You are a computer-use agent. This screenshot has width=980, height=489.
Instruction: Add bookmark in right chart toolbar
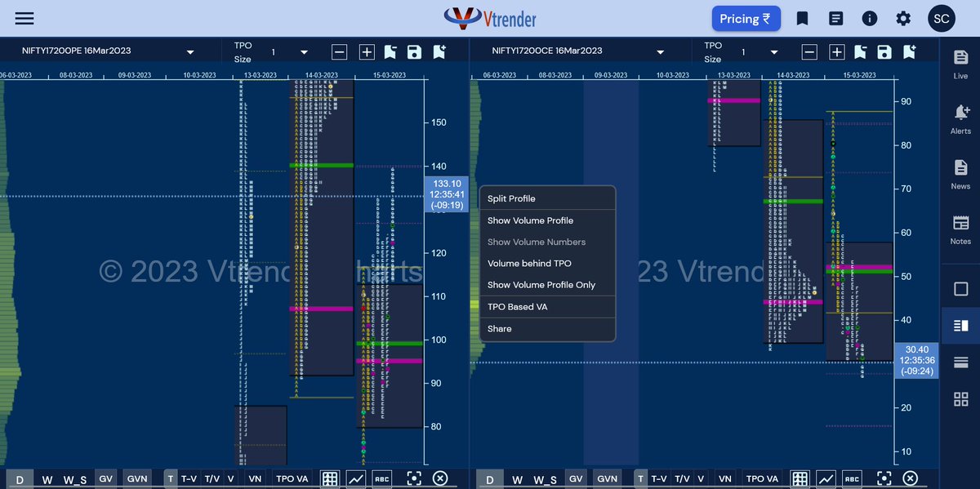909,52
